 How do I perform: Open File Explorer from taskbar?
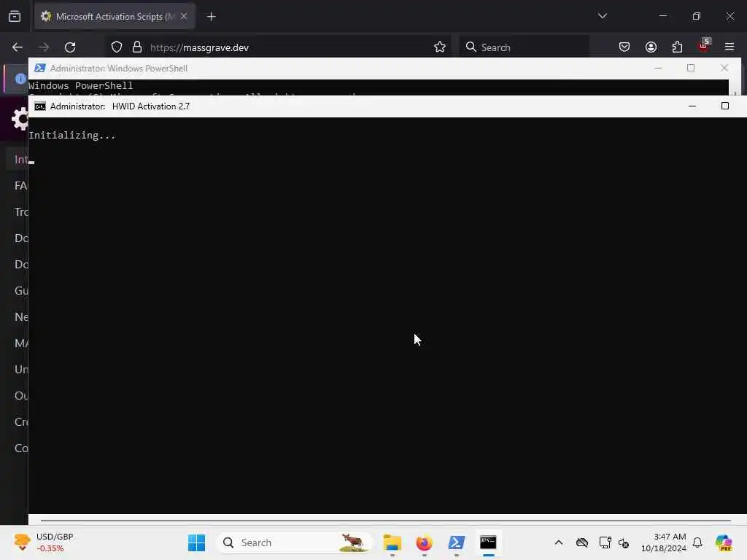tap(392, 542)
